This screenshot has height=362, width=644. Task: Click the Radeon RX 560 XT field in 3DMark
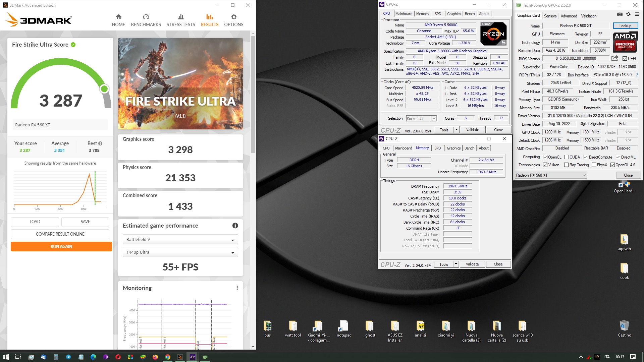point(60,125)
